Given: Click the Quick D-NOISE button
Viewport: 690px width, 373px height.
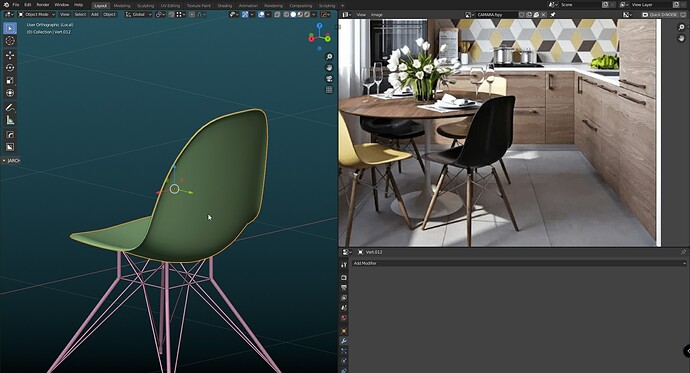Looking at the screenshot, I should [660, 15].
